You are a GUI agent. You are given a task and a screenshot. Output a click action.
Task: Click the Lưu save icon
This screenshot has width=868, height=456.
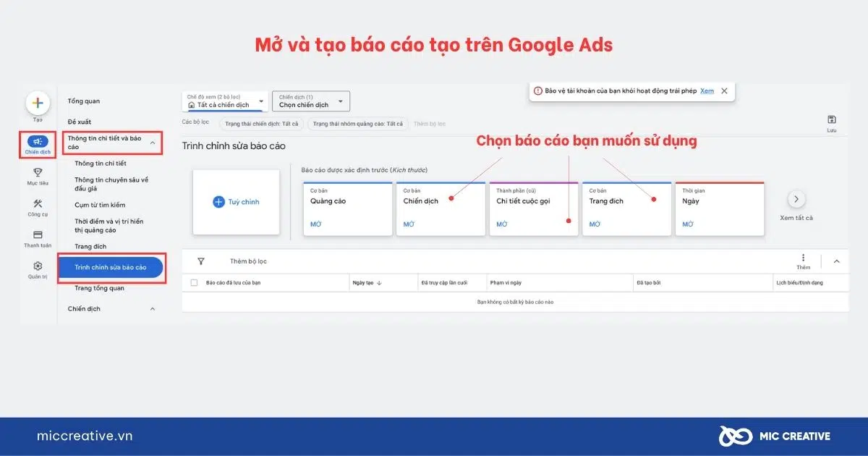tap(832, 119)
